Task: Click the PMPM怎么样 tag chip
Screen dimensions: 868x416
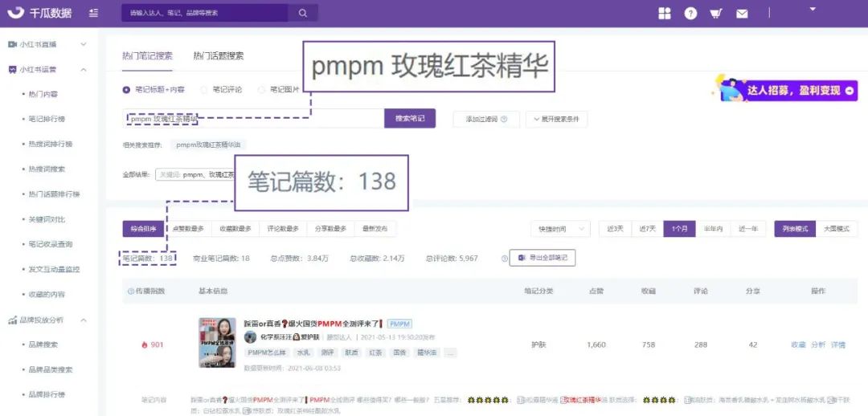Action: point(268,353)
